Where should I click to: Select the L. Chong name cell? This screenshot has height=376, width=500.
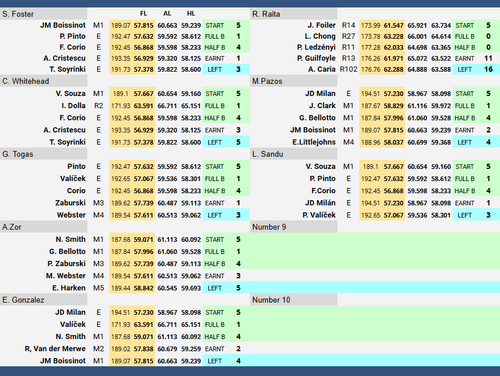click(320, 36)
